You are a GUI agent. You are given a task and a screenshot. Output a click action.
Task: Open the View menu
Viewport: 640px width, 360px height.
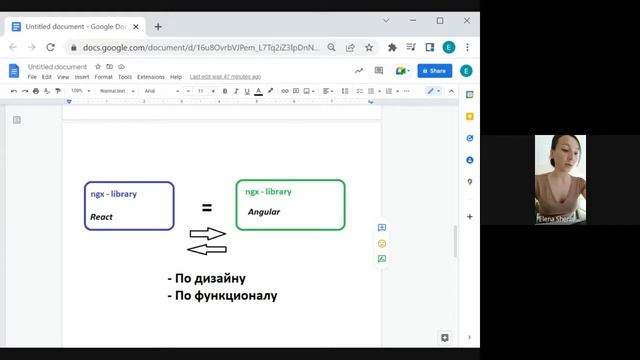tap(63, 77)
